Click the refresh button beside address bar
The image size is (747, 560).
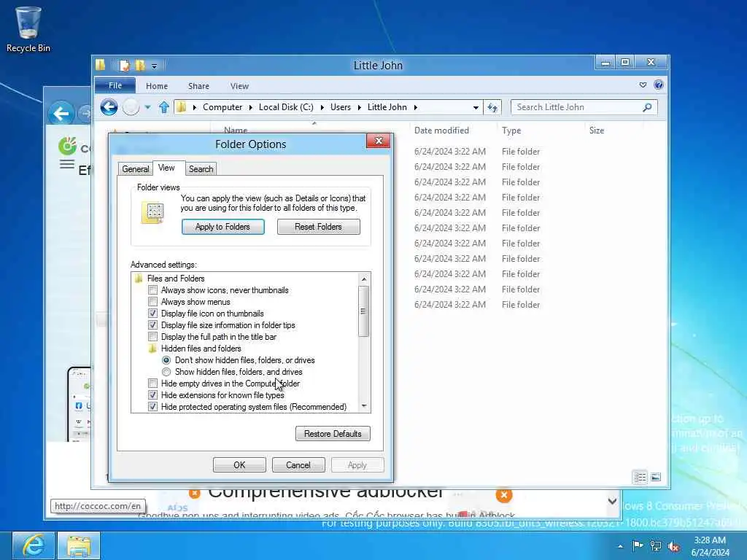point(492,107)
